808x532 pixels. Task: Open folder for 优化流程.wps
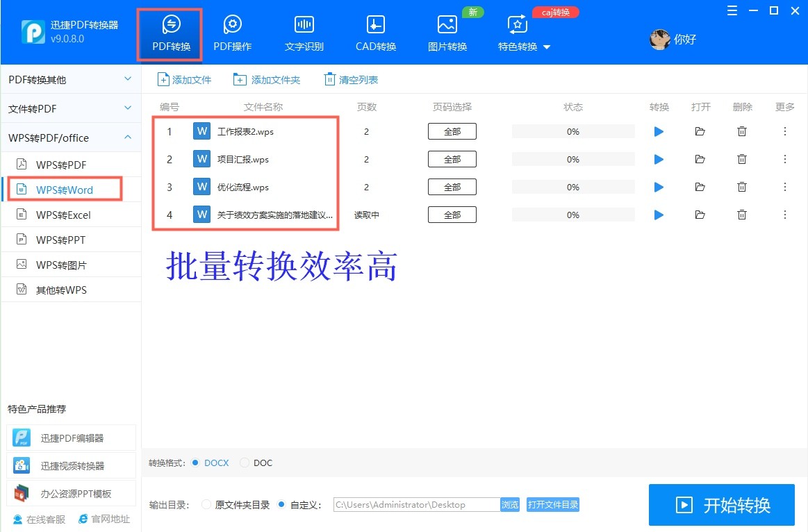pos(700,187)
